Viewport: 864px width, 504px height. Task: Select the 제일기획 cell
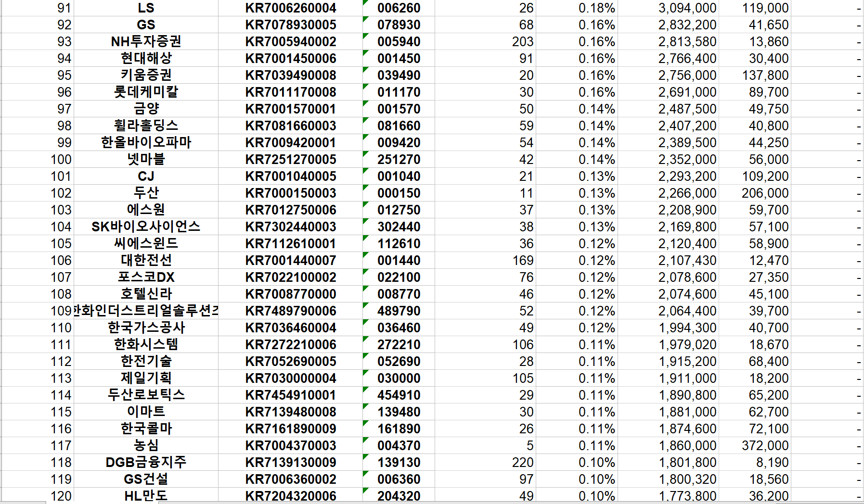(x=146, y=378)
